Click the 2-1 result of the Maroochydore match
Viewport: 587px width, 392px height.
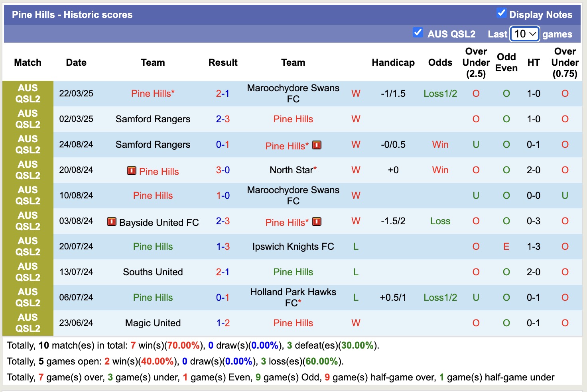[x=222, y=94]
